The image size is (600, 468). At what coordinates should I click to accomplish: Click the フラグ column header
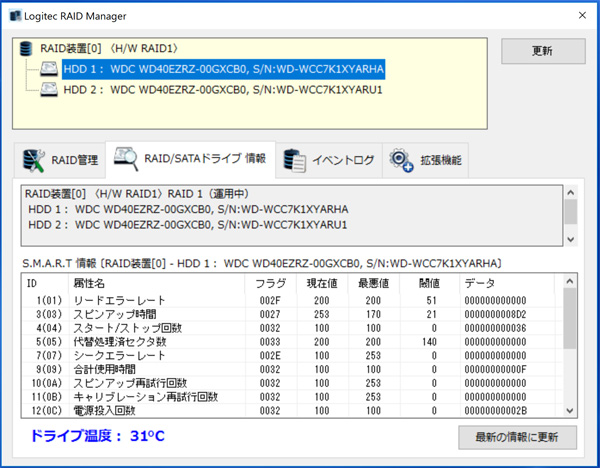click(x=270, y=283)
